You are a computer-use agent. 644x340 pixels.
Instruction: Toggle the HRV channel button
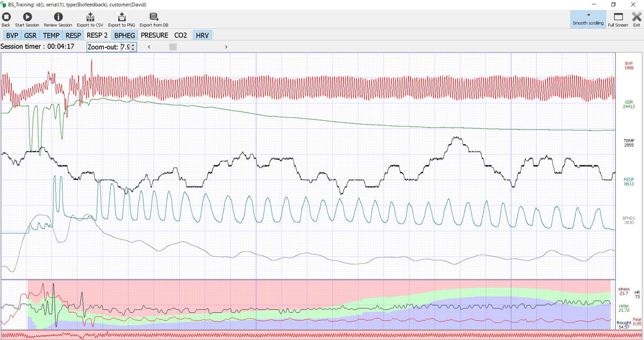point(202,35)
